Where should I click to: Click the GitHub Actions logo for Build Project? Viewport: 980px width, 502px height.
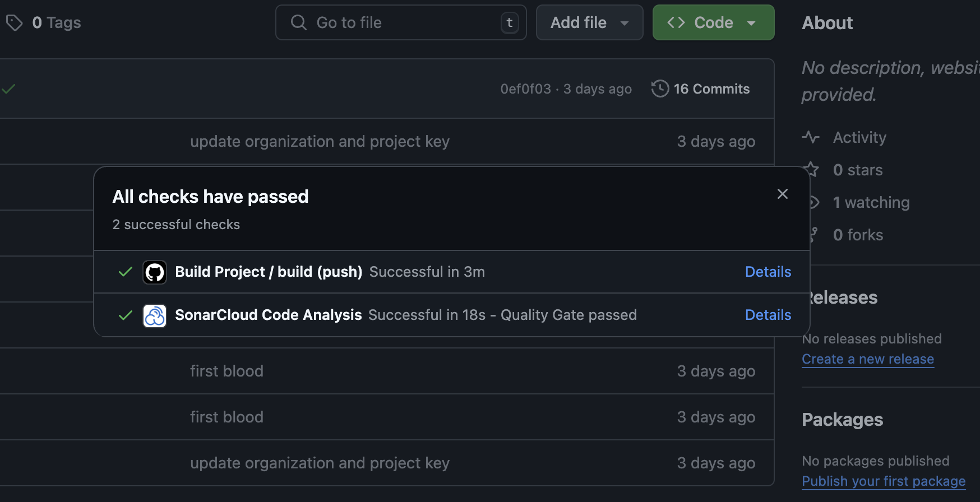tap(155, 272)
